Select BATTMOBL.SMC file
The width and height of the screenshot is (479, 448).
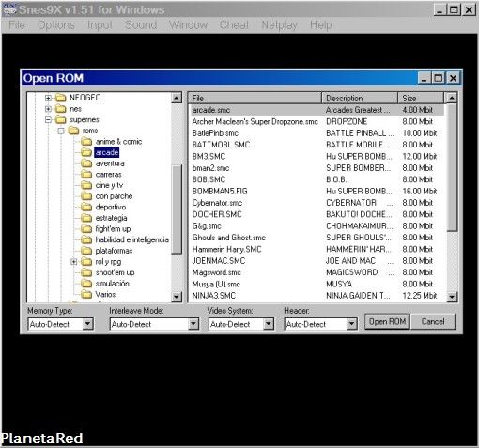point(317,145)
